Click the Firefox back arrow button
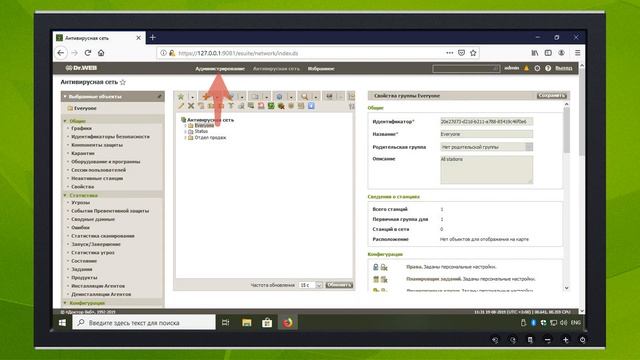The image size is (640, 360). [61, 53]
